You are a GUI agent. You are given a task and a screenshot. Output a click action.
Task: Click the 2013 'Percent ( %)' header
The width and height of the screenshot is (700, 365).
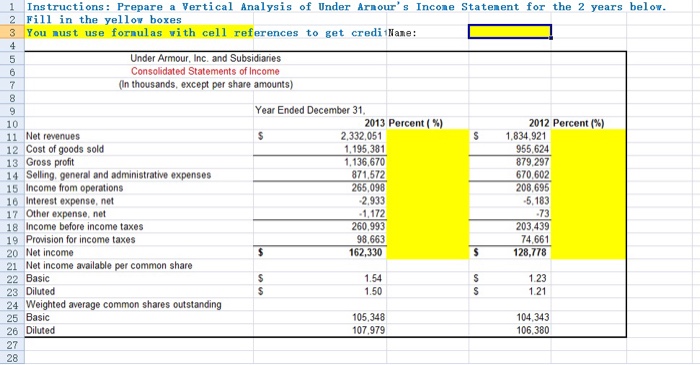tap(416, 123)
